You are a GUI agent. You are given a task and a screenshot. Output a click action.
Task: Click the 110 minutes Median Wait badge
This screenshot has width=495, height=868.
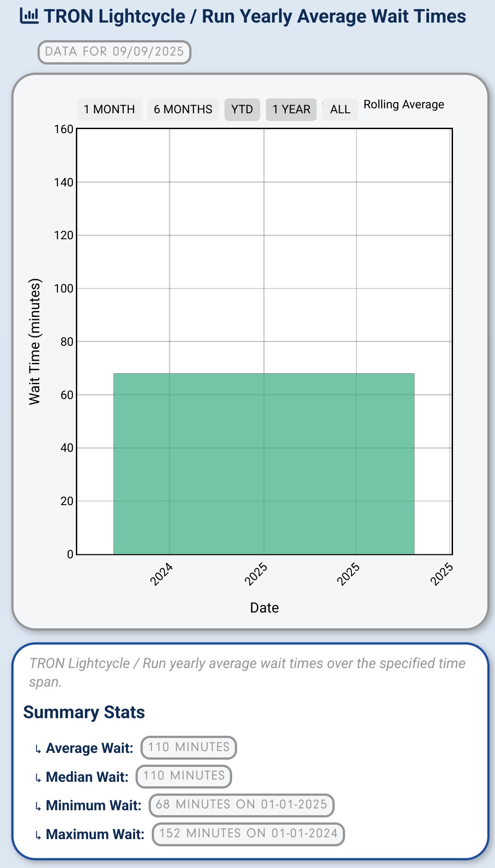point(184,775)
